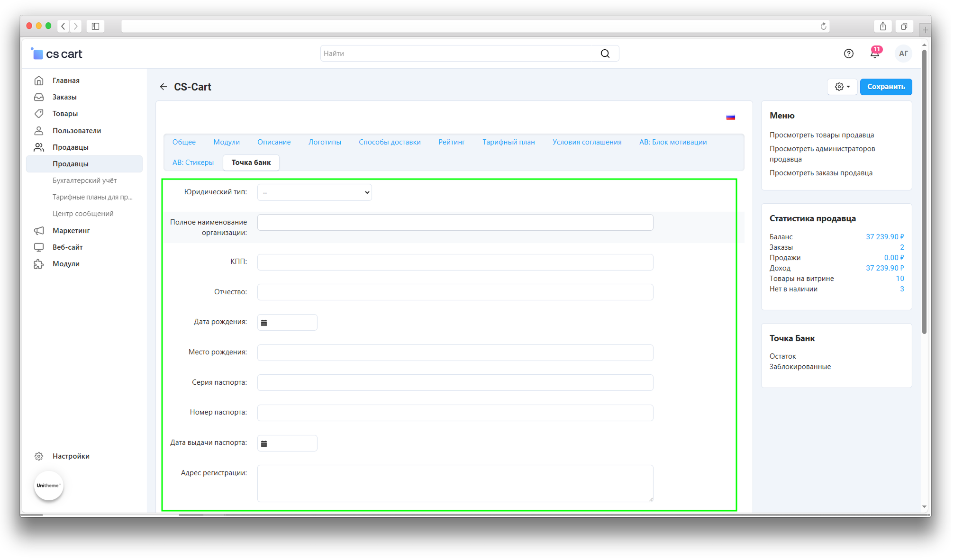954x560 pixels.
Task: Open Бухгалтерский учёт sidebar item
Action: 84,181
